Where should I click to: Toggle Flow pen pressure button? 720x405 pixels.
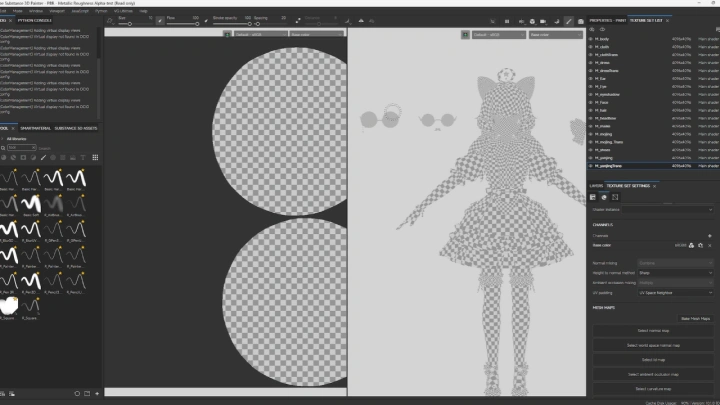(x=206, y=21)
